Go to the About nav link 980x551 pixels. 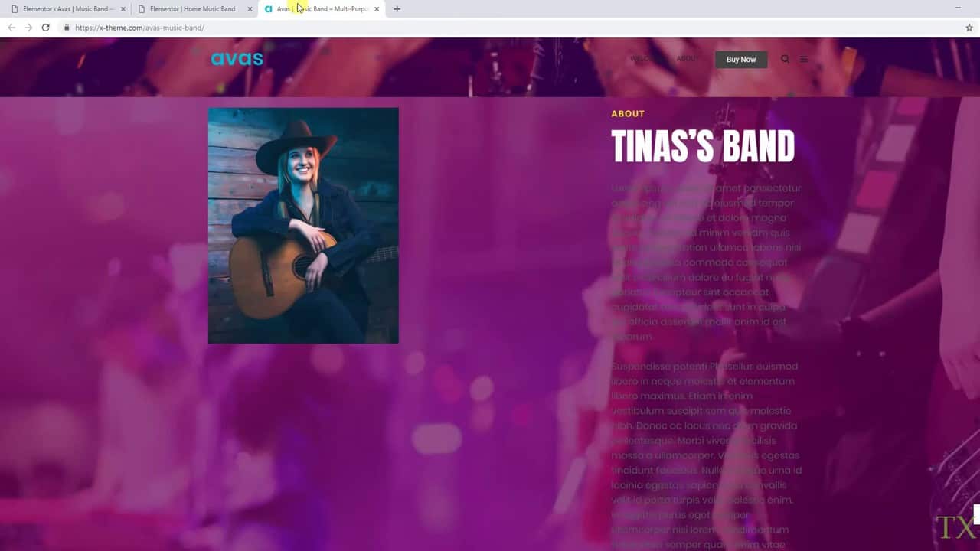pos(688,59)
